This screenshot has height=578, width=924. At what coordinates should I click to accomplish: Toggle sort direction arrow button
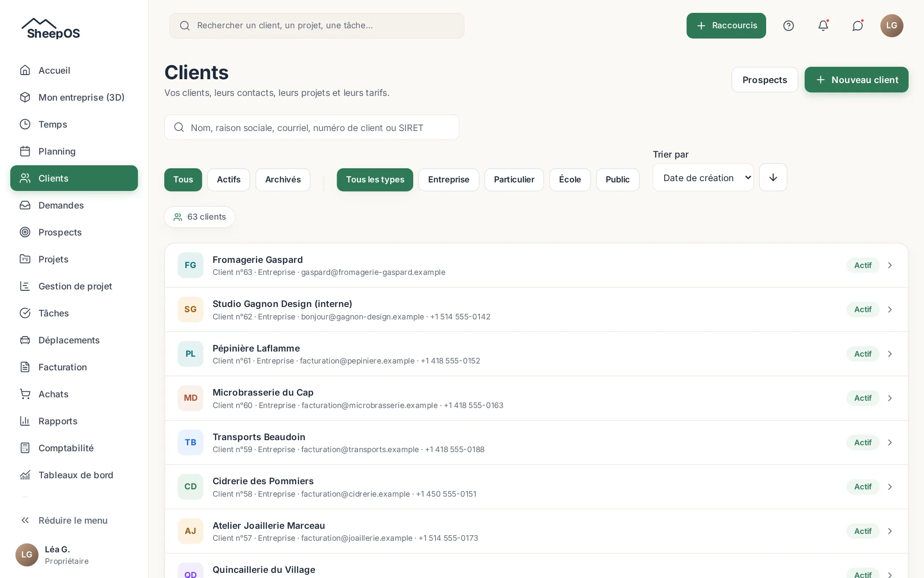tap(773, 177)
